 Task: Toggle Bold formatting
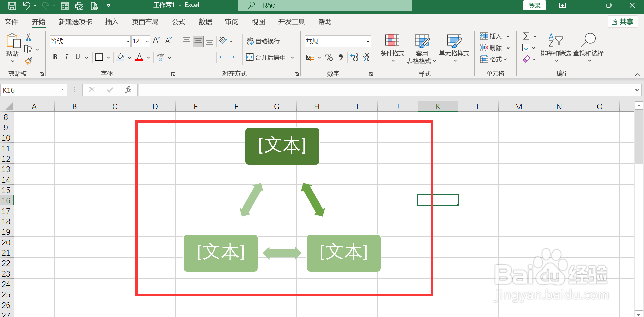[x=55, y=57]
